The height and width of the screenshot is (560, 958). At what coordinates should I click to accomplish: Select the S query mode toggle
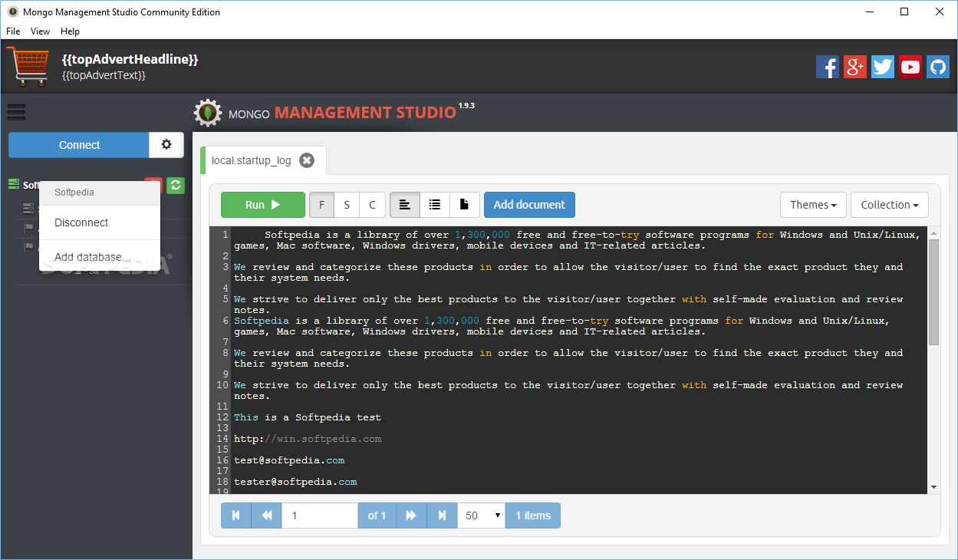347,205
